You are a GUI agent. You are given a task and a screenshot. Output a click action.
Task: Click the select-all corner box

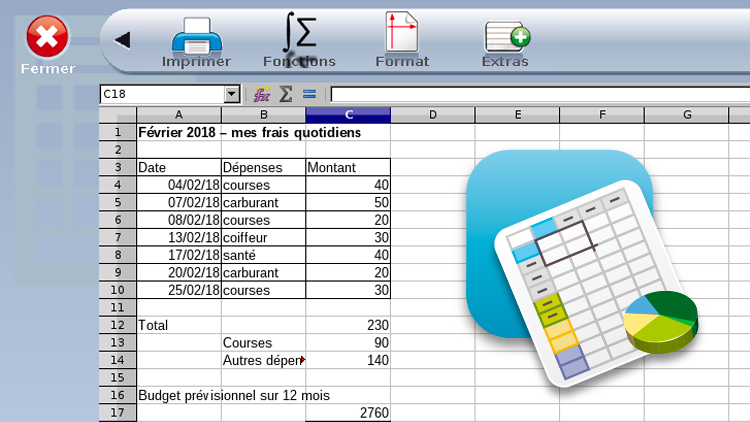coord(118,115)
